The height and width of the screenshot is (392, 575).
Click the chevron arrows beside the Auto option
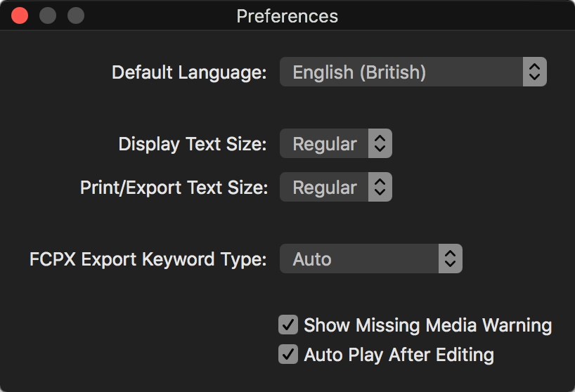coord(451,259)
